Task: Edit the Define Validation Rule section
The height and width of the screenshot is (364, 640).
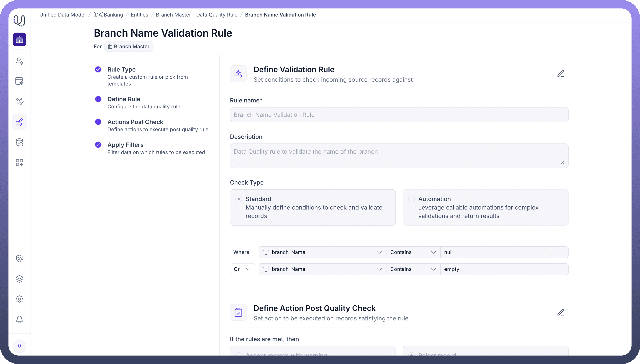Action: 561,73
